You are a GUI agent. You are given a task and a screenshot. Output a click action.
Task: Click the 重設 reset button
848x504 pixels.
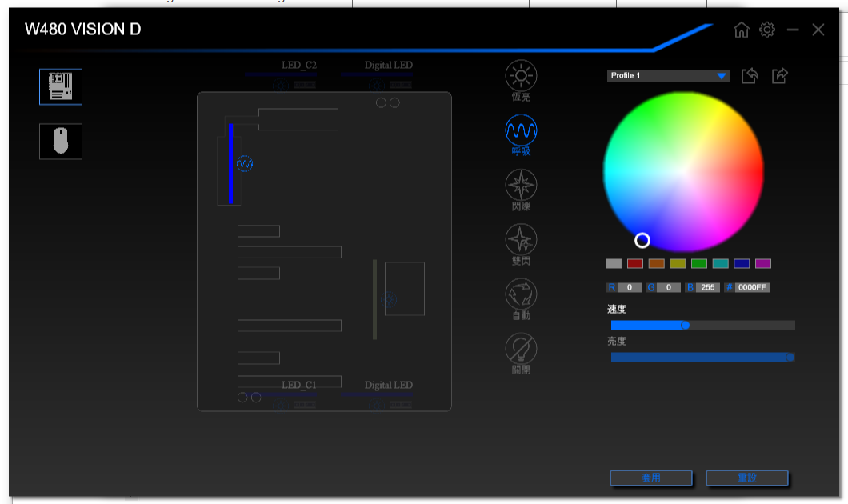point(747,478)
